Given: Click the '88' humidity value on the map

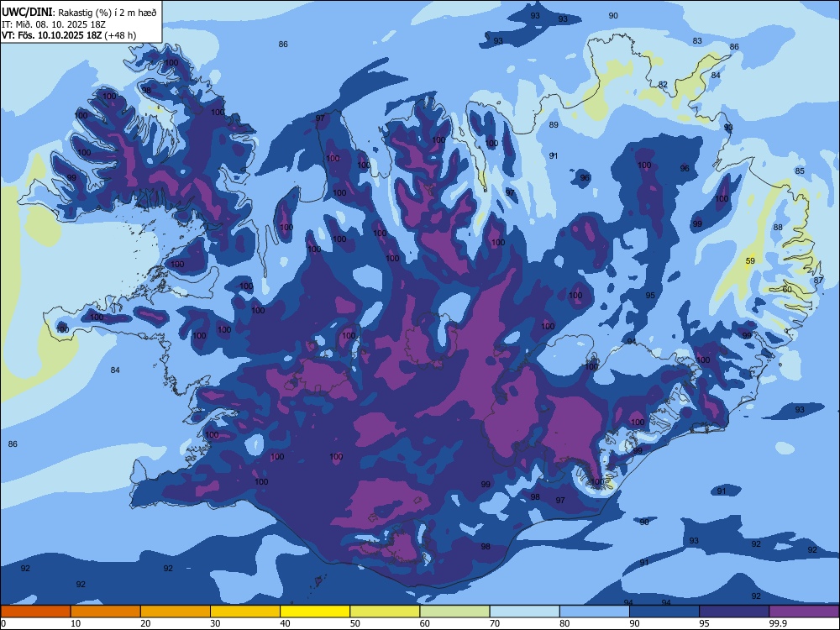Looking at the screenshot, I should [778, 227].
